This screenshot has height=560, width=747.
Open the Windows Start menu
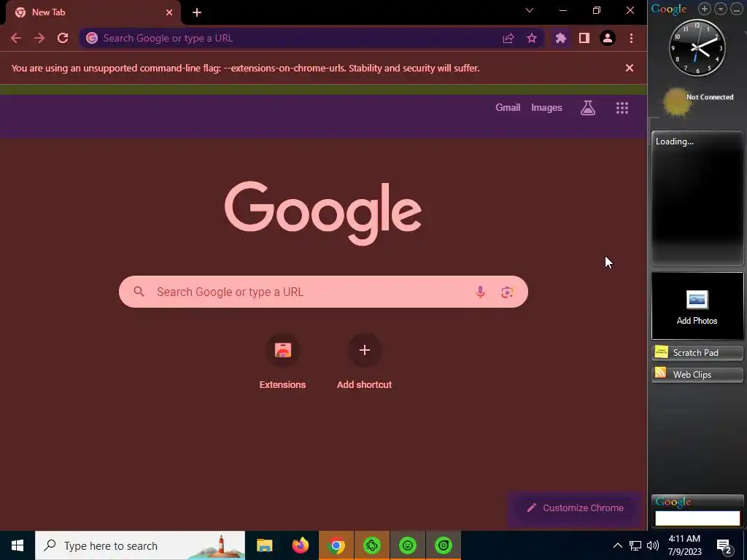tap(18, 545)
